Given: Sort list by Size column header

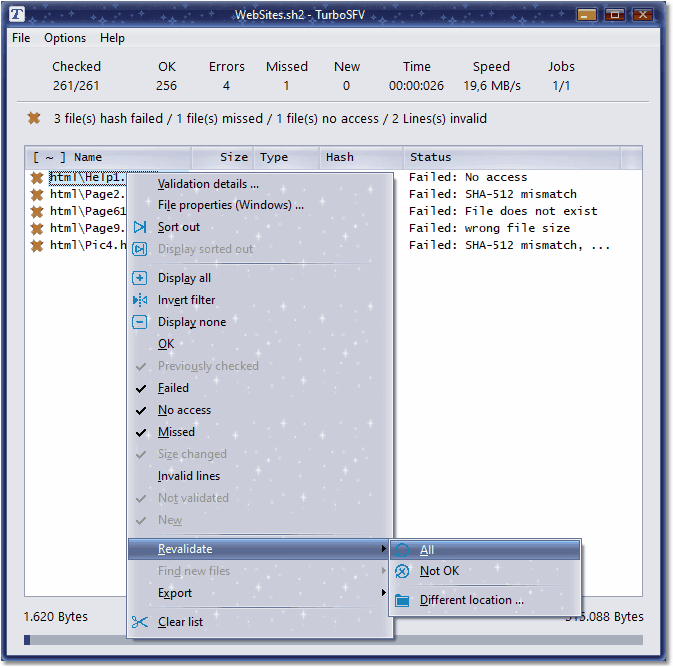Looking at the screenshot, I should click(223, 157).
